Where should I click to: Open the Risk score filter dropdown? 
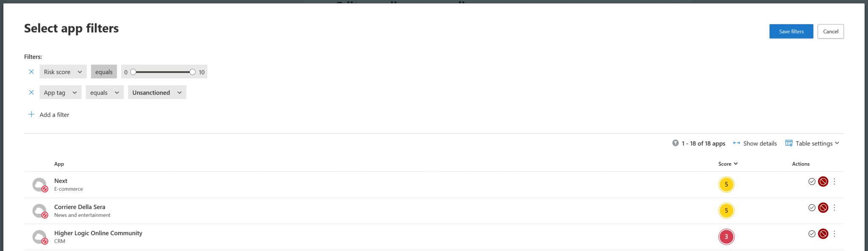click(x=63, y=72)
